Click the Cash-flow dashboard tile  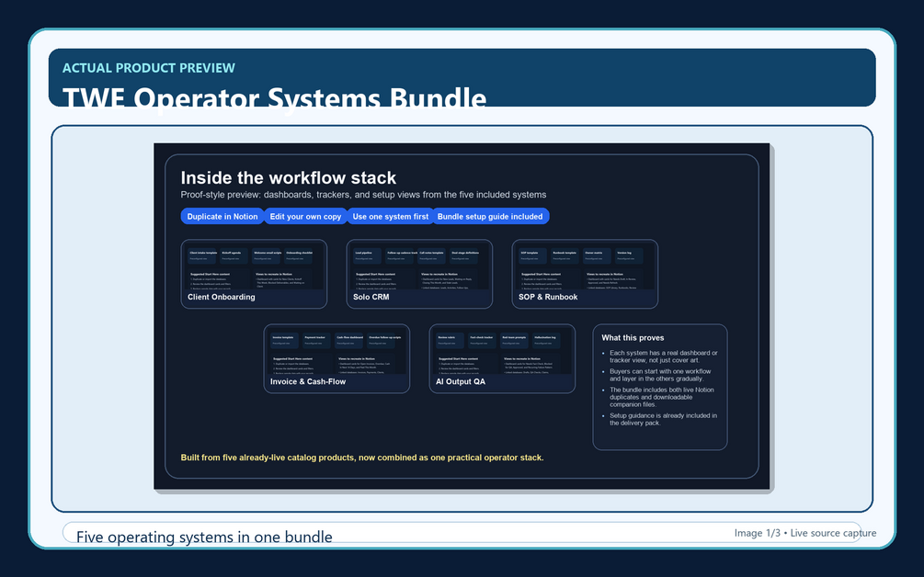point(349,340)
